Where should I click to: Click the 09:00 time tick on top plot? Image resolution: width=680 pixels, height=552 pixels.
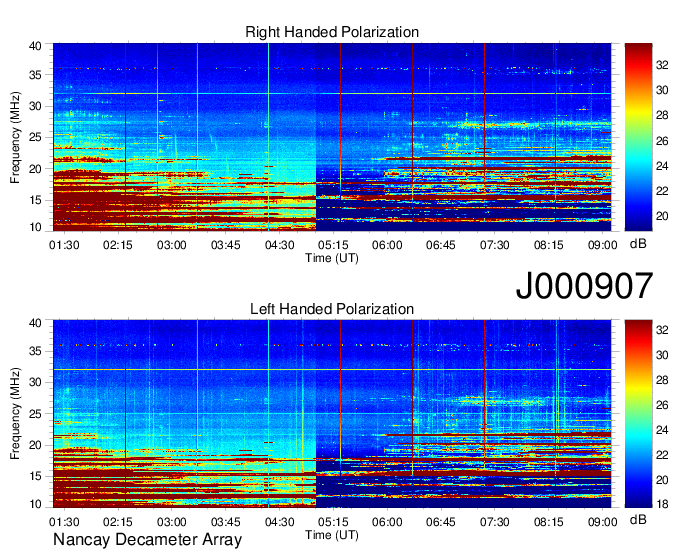[603, 245]
